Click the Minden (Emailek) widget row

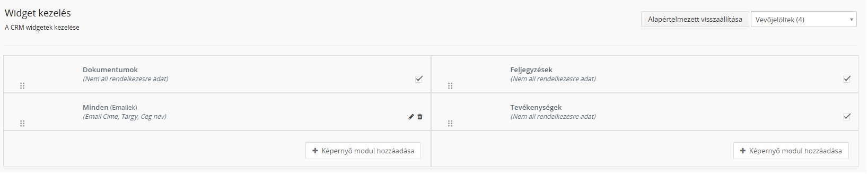[217, 112]
